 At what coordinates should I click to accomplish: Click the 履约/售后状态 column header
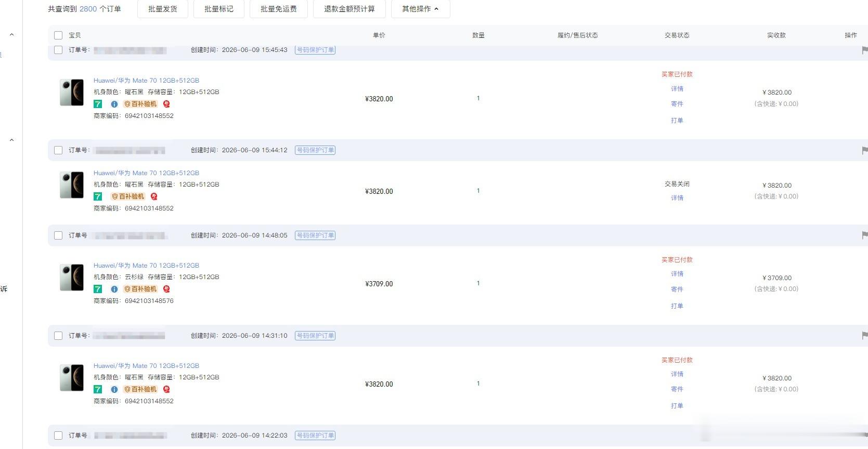click(578, 35)
